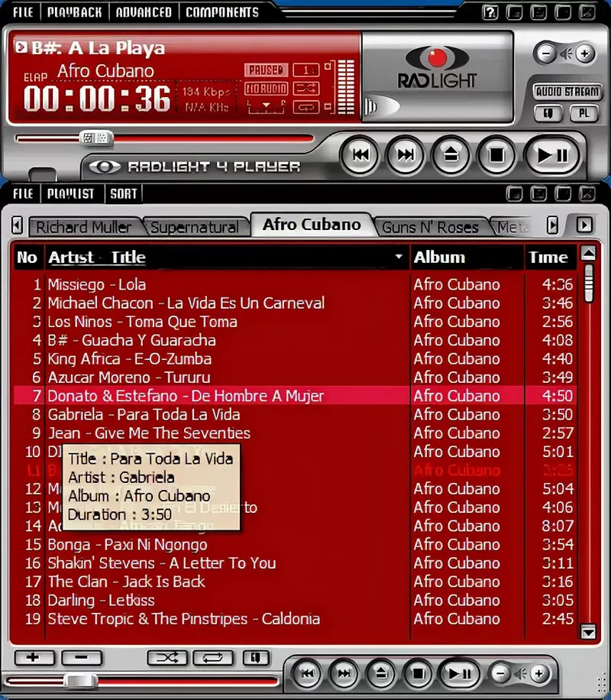Click the playlist vertical scrollbar thumb
611x700 pixels.
pos(589,283)
